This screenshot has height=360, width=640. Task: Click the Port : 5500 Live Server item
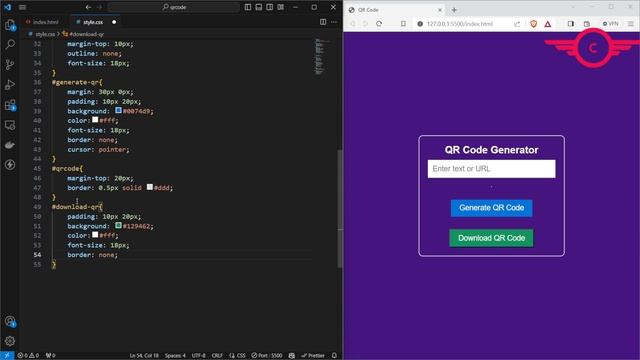click(267, 356)
